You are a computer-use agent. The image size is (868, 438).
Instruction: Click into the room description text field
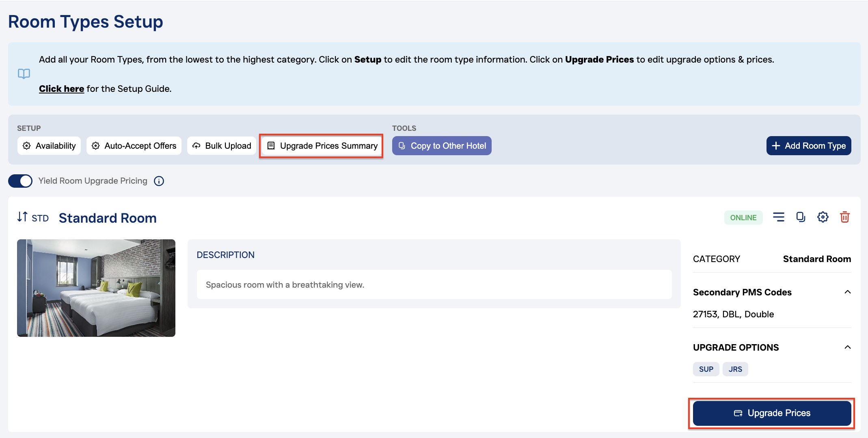pos(434,285)
